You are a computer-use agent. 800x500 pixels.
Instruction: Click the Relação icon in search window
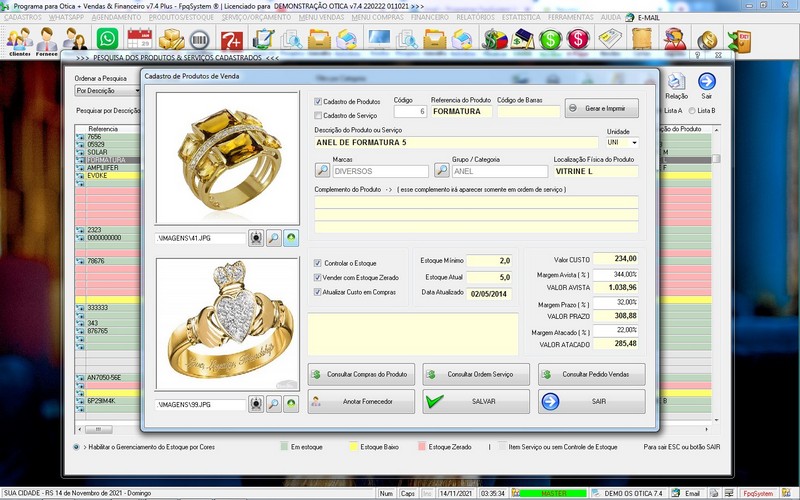click(677, 85)
